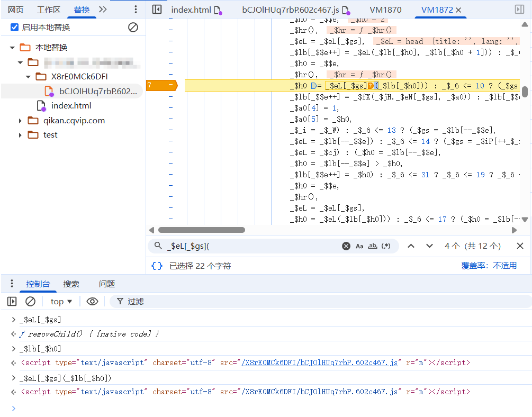
Task: Toggle regular expression search option
Action: coord(386,246)
